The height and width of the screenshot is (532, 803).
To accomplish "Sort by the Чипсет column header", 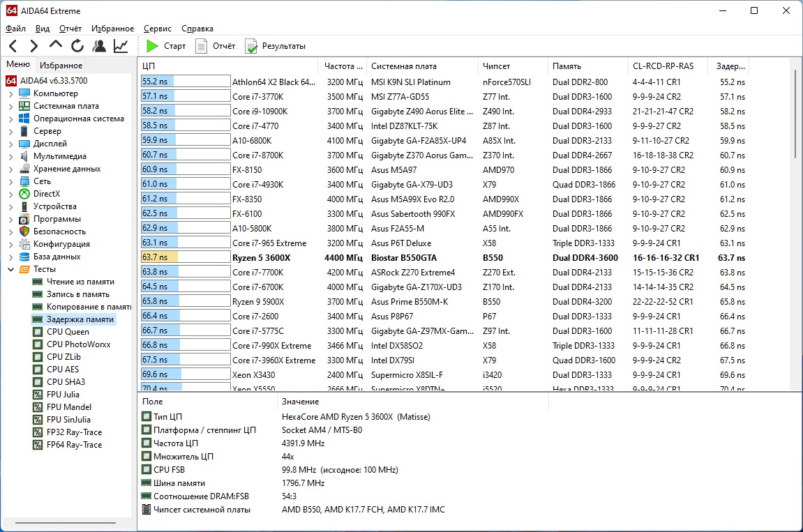I will click(x=513, y=66).
